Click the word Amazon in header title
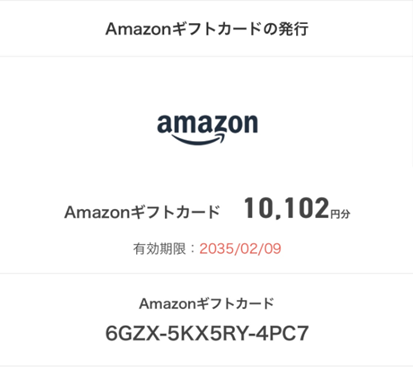This screenshot has width=413, height=376. point(138,29)
